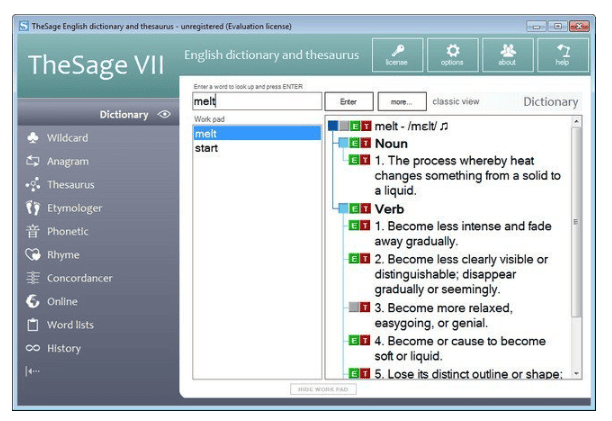Screen dimensions: 612x421
Task: Click T icon beside 'Become or cause to become'
Action: coord(365,340)
